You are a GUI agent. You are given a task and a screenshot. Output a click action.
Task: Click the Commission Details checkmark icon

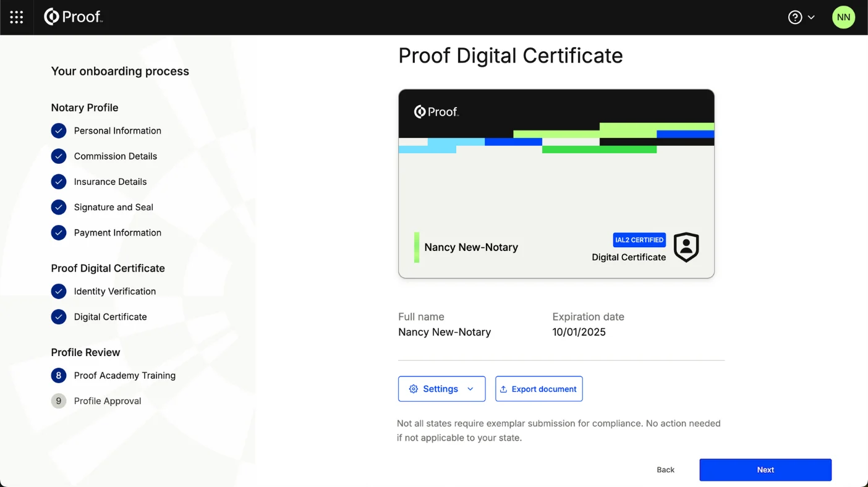point(59,156)
